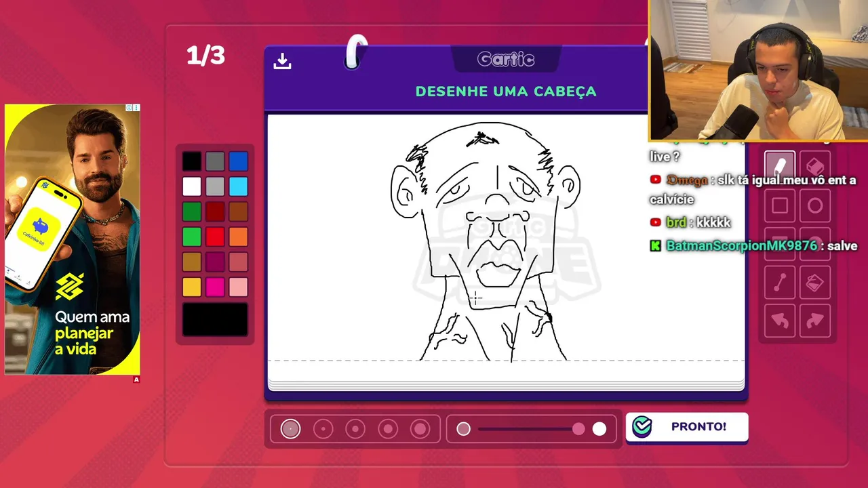This screenshot has width=868, height=488.
Task: Pick the black color swatch
Action: tap(192, 161)
